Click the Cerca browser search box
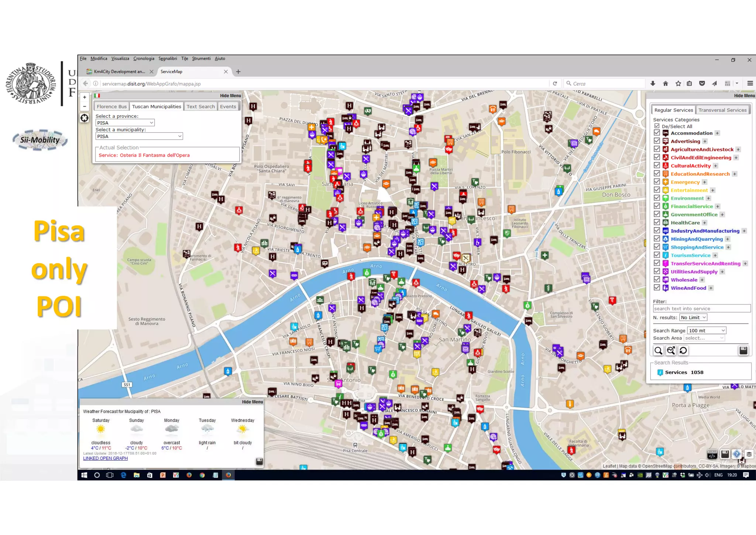This screenshot has width=756, height=535. (605, 84)
